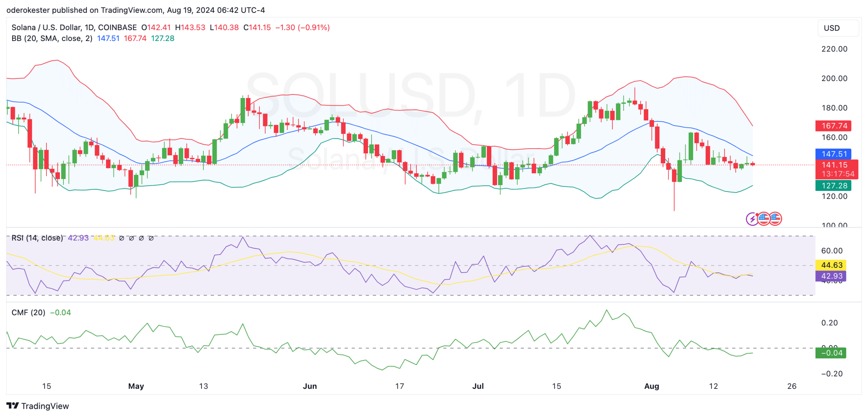This screenshot has width=868, height=417.
Task: Click the May marker on time axis
Action: pos(136,386)
